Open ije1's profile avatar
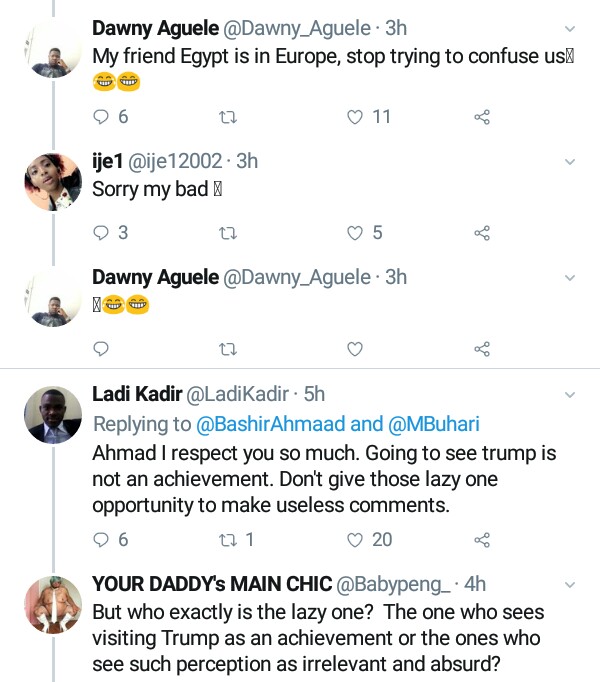600x682 pixels. pyautogui.click(x=52, y=181)
